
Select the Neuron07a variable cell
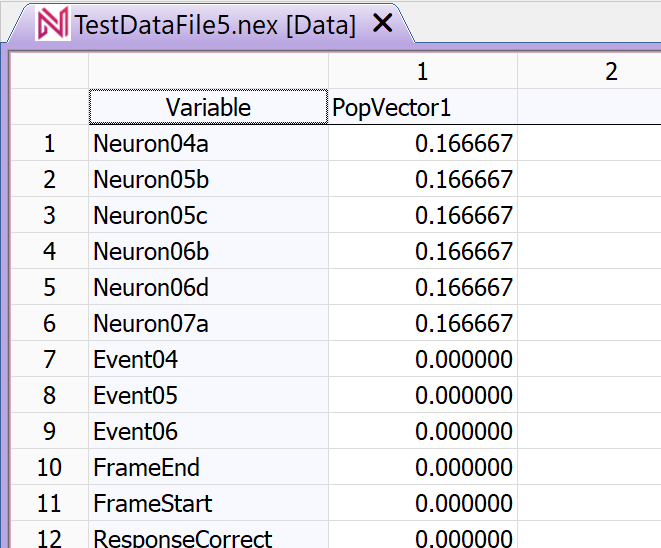coord(208,323)
